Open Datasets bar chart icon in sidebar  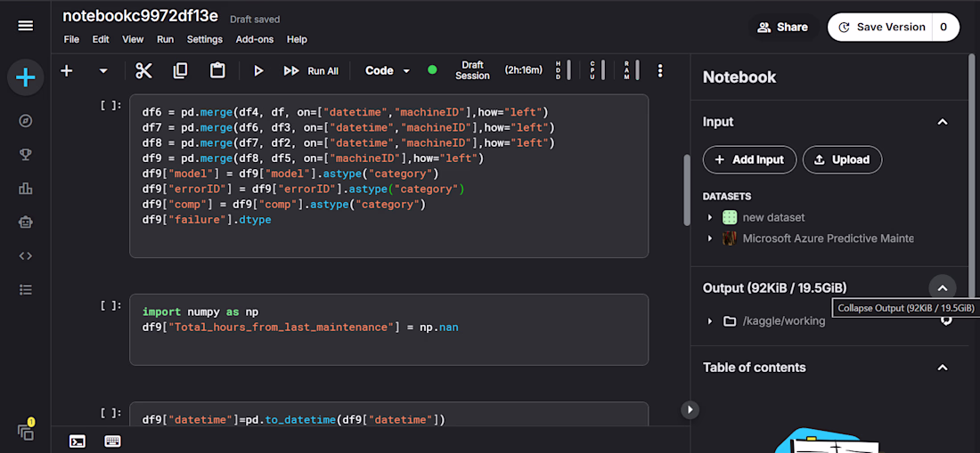[26, 189]
